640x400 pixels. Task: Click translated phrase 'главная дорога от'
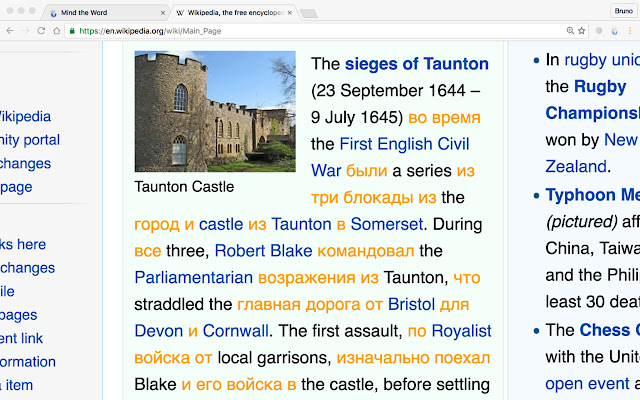310,304
